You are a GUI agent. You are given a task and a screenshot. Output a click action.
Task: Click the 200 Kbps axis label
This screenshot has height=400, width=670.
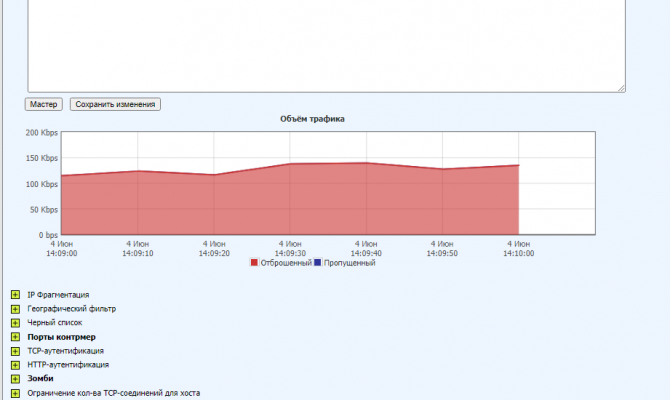point(41,133)
